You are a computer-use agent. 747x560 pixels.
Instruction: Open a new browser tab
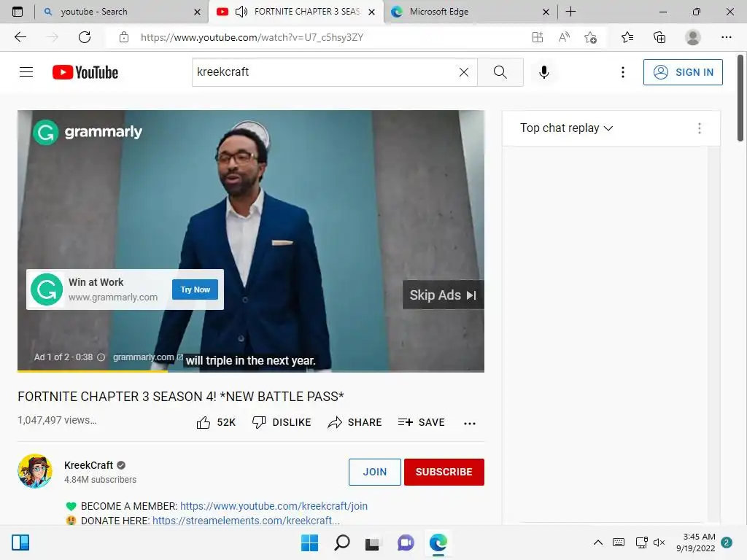click(570, 12)
